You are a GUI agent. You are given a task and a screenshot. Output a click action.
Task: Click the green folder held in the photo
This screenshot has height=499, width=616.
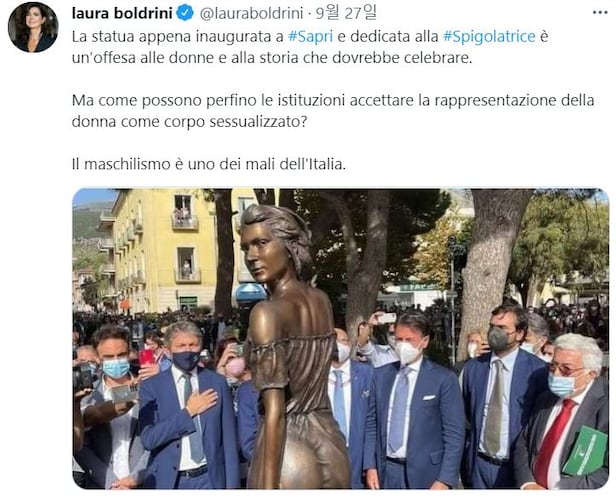pos(585,451)
